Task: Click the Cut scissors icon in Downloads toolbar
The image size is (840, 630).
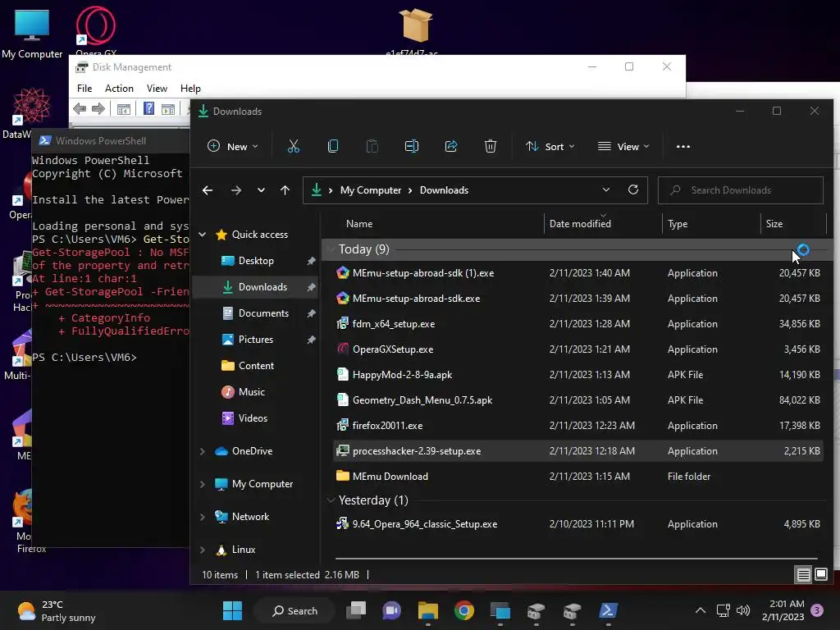Action: (294, 146)
